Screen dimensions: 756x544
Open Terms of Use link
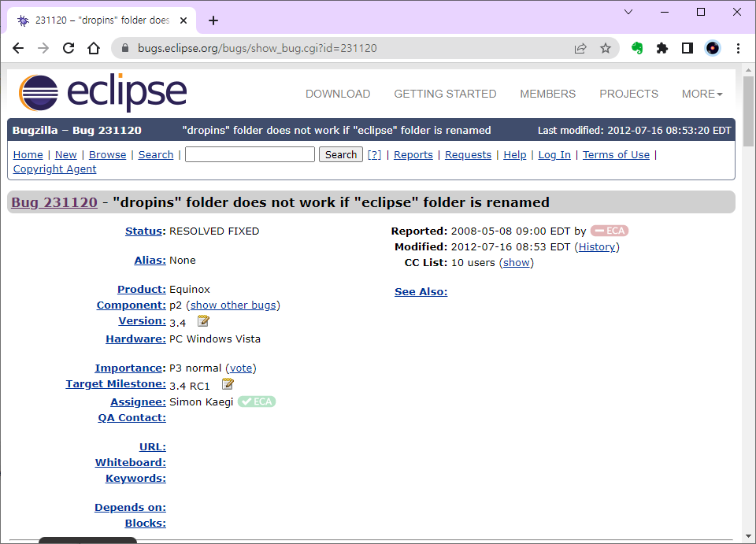[x=616, y=154]
